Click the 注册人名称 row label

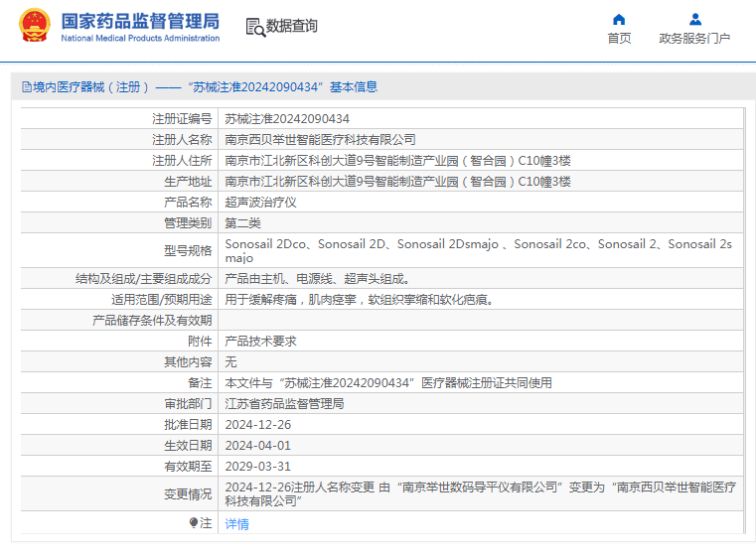[182, 140]
